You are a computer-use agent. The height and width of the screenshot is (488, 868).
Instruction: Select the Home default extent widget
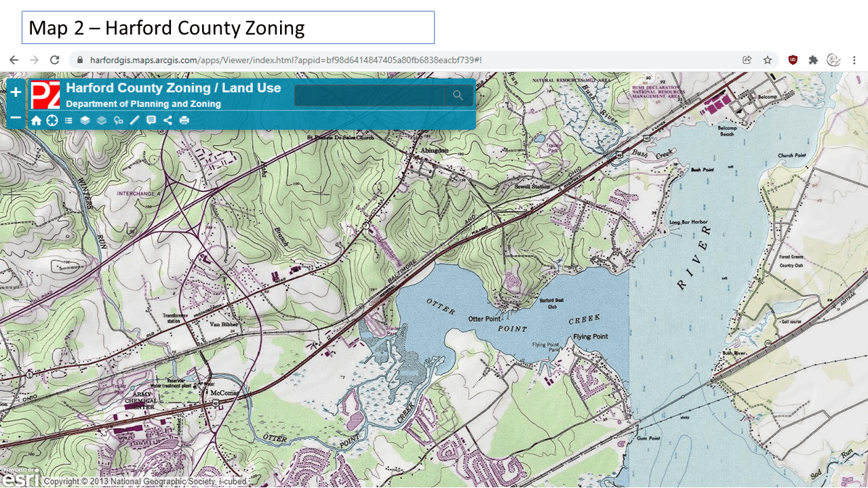(x=37, y=120)
